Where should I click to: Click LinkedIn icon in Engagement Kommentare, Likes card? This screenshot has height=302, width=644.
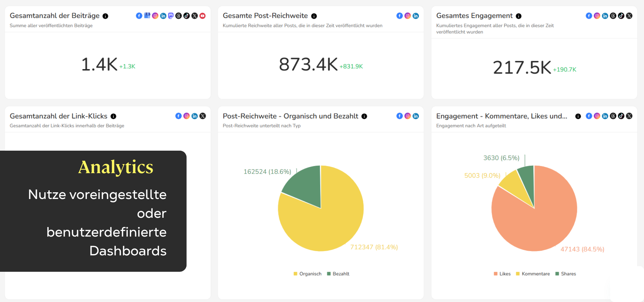click(605, 116)
